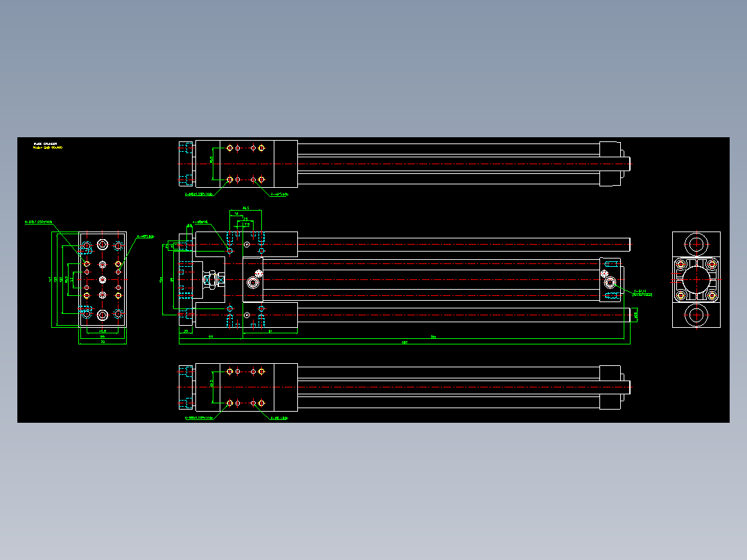
Task: Select the bottom center counterbore circle in the left plate view
Action: tap(103, 315)
